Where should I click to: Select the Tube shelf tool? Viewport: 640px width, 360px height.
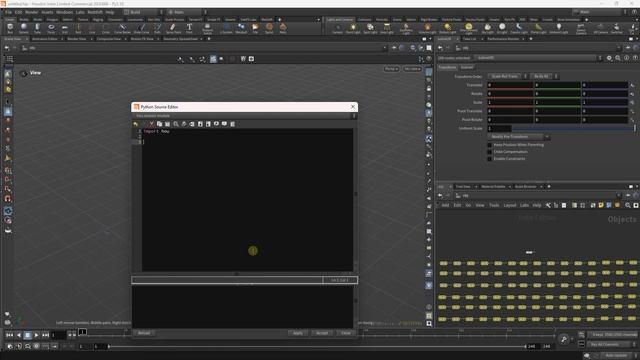[x=37, y=28]
